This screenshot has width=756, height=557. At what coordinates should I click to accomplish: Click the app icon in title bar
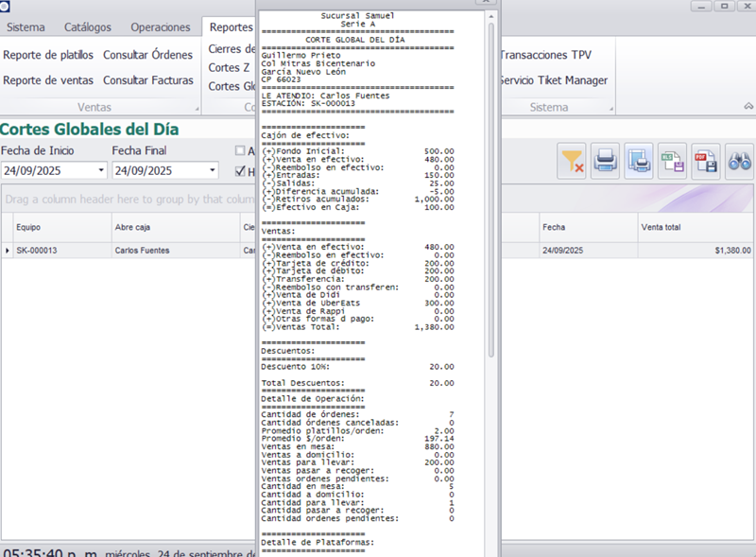pos(6,7)
